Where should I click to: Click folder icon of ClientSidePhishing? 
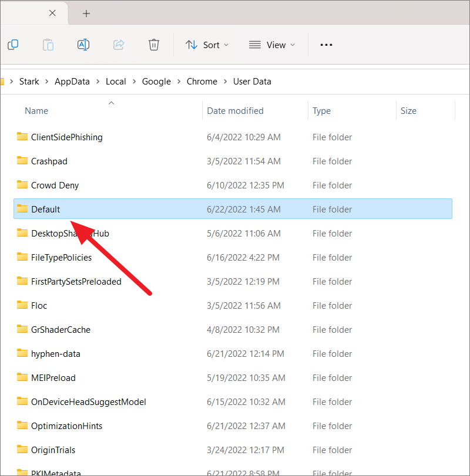(x=22, y=136)
